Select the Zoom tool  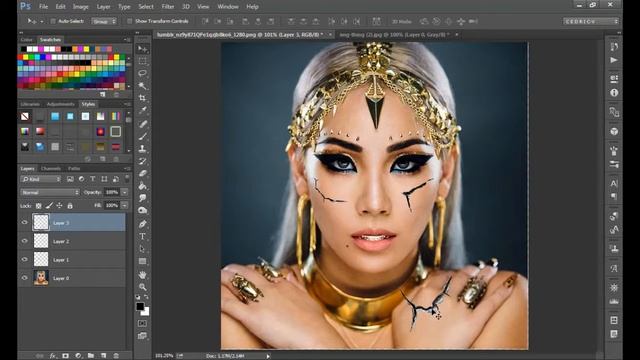pyautogui.click(x=142, y=287)
